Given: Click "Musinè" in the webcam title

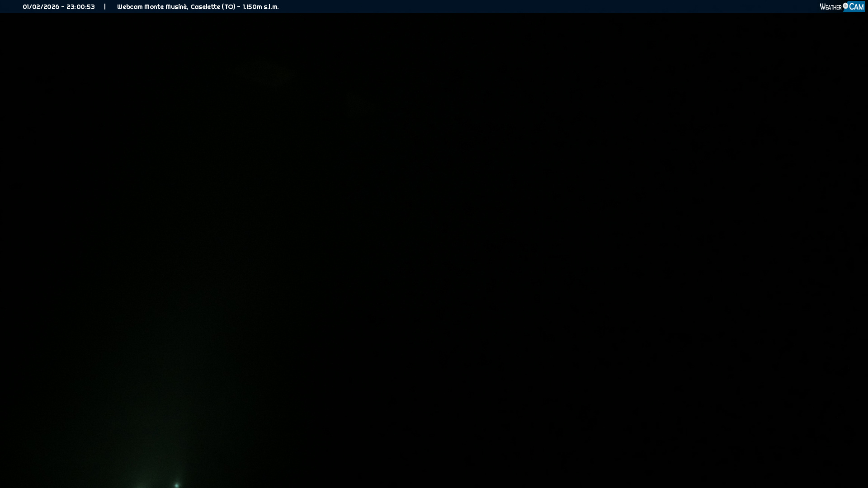Looking at the screenshot, I should click(x=176, y=7).
